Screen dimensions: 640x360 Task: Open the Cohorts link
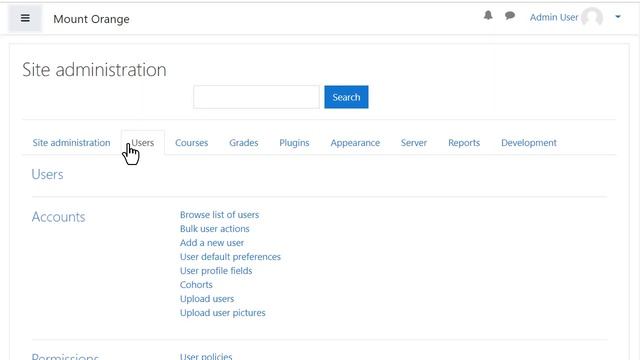coord(196,284)
